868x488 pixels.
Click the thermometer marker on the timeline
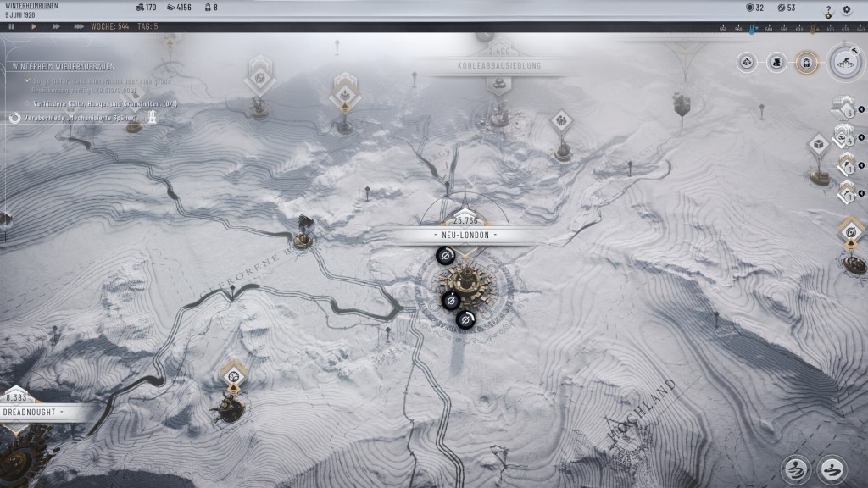(751, 28)
